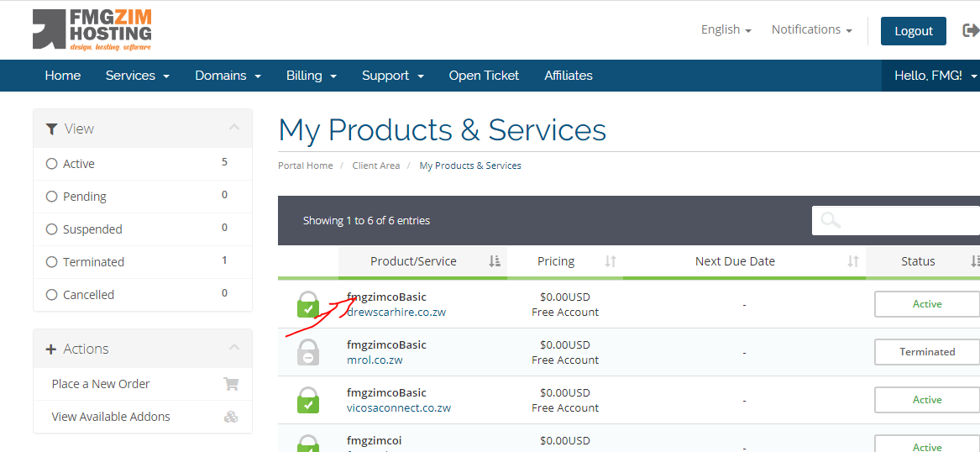Select the Terminated filter radio button
This screenshot has height=452, width=980.
pos(52,262)
